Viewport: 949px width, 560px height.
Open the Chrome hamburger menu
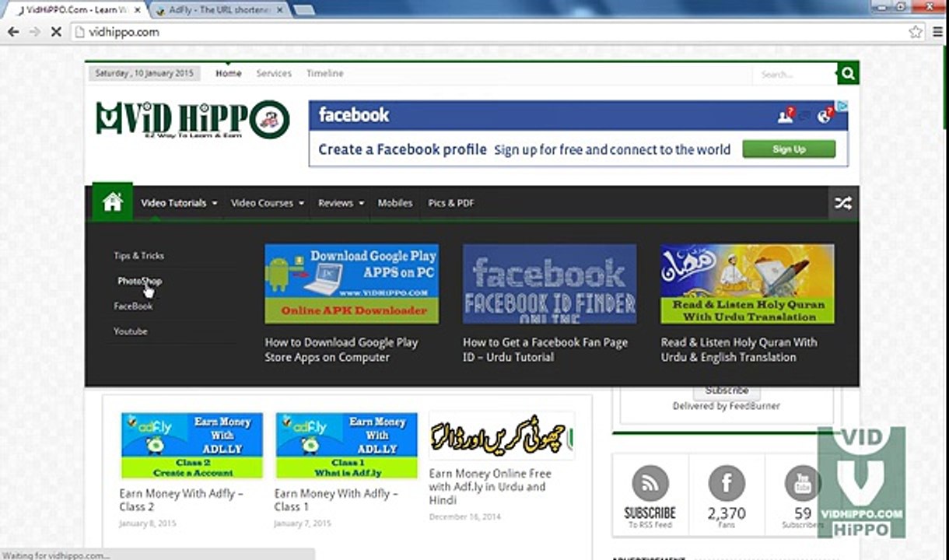[x=936, y=32]
